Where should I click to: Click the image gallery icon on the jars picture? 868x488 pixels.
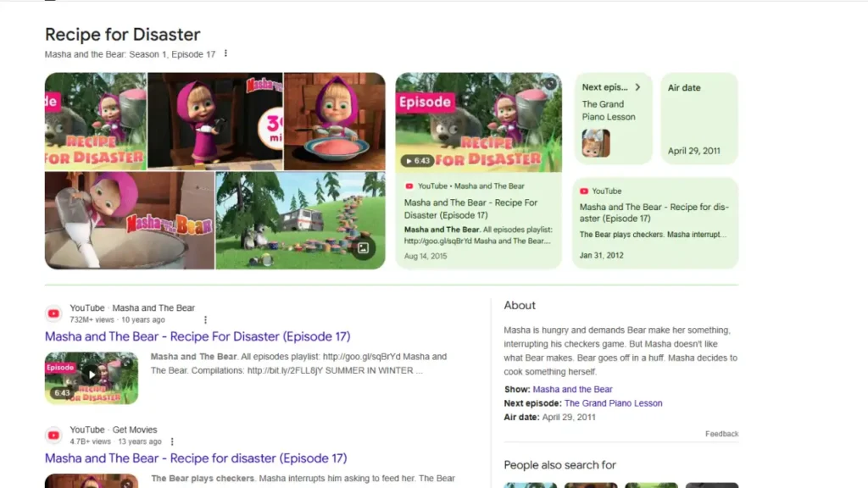click(x=363, y=248)
